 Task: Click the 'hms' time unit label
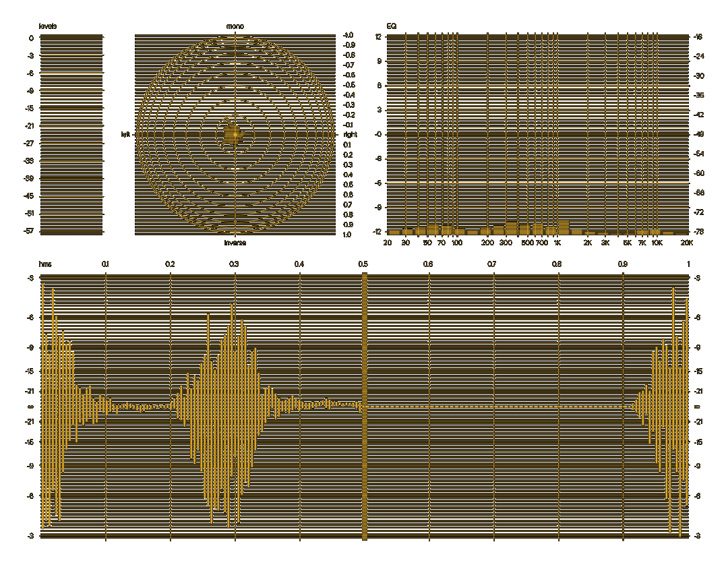coord(46,264)
